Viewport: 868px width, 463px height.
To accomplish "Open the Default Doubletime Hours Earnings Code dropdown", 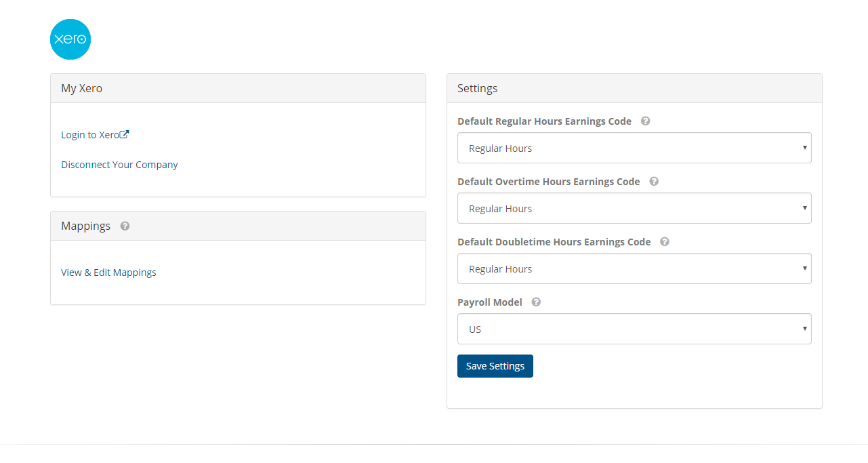I will click(x=634, y=268).
